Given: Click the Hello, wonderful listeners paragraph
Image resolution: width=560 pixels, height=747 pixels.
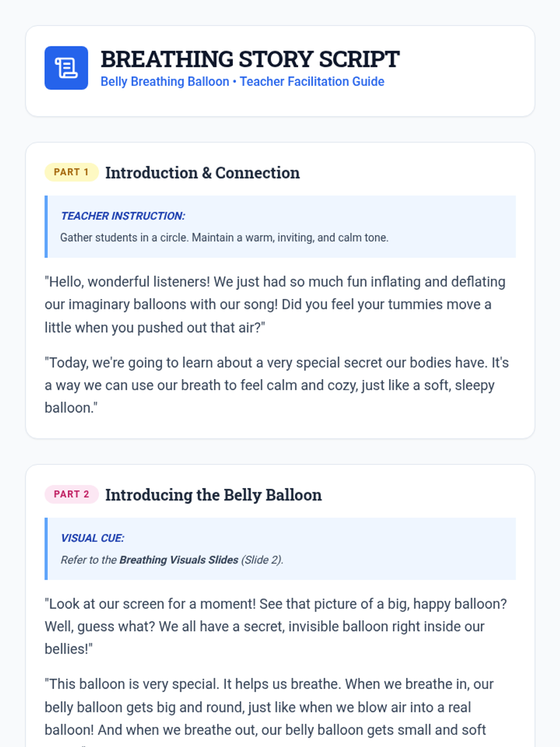Looking at the screenshot, I should click(275, 305).
